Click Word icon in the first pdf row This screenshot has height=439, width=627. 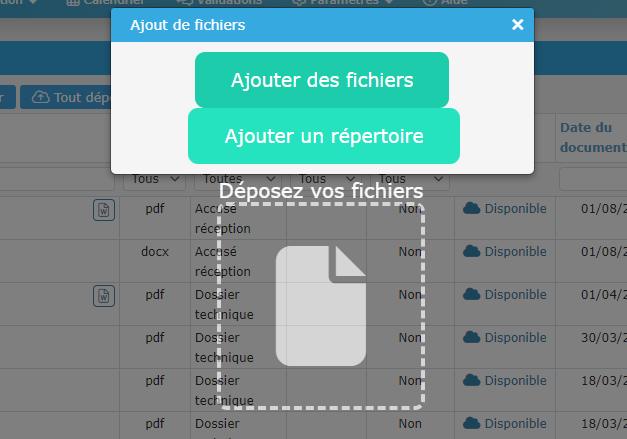click(104, 209)
